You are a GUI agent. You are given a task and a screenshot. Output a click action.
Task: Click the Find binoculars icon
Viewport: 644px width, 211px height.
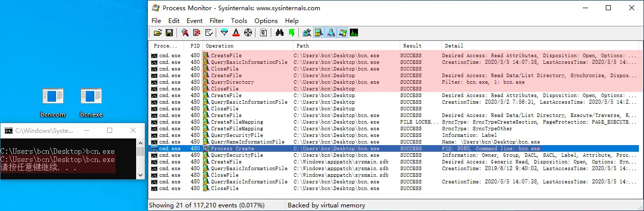coord(279,33)
